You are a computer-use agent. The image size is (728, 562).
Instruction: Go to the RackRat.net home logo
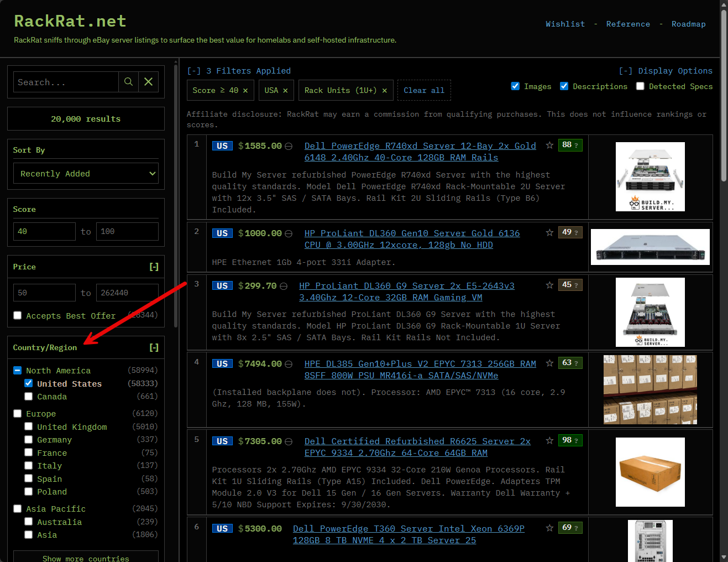coord(70,21)
